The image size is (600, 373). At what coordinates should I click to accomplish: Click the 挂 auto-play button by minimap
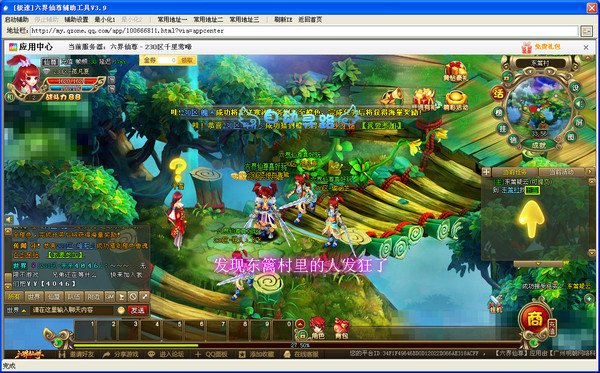point(503,129)
